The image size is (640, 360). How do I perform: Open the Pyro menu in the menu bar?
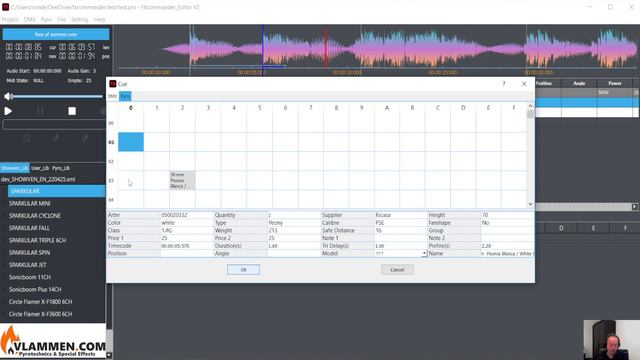tap(46, 19)
